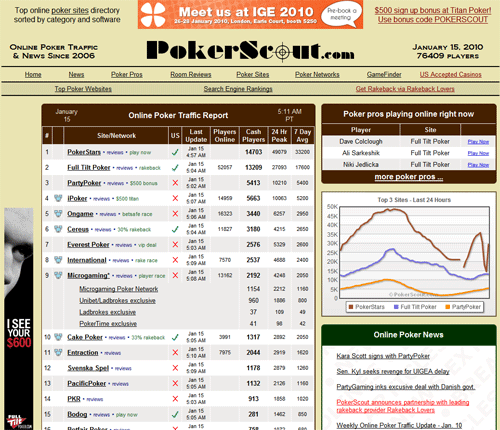Open the Home menu item
The height and width of the screenshot is (430, 500).
33,75
